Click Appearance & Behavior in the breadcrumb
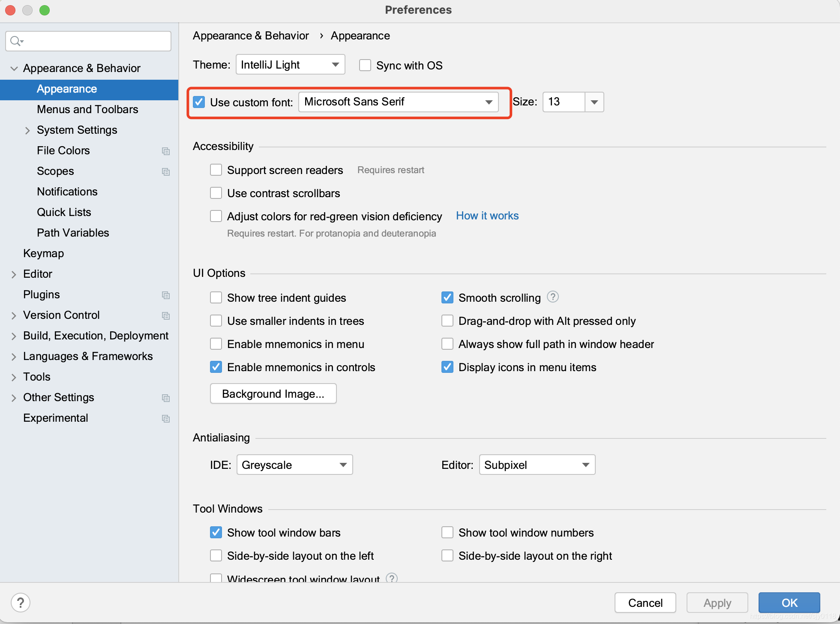This screenshot has width=840, height=624. pos(251,36)
